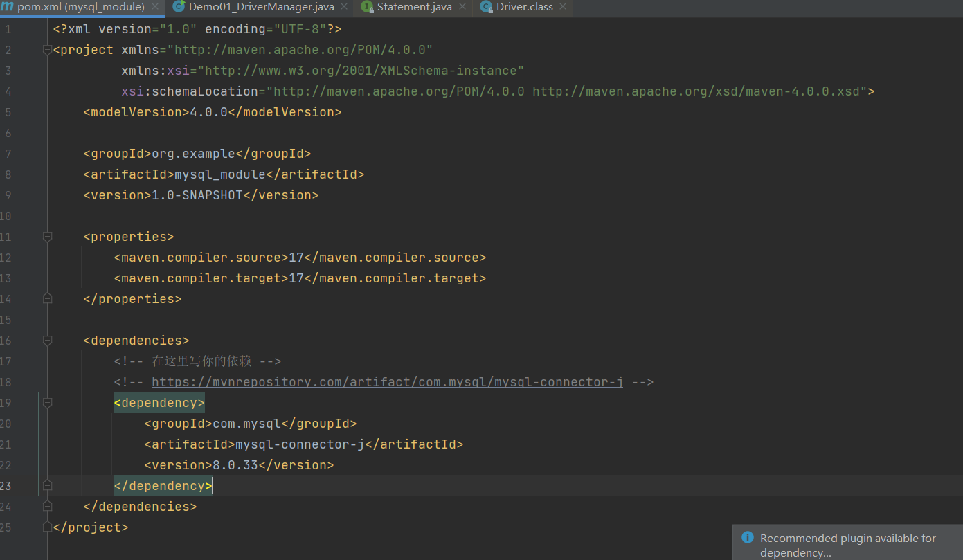Image resolution: width=963 pixels, height=560 pixels.
Task: Open the Driver.class tab
Action: [x=525, y=7]
